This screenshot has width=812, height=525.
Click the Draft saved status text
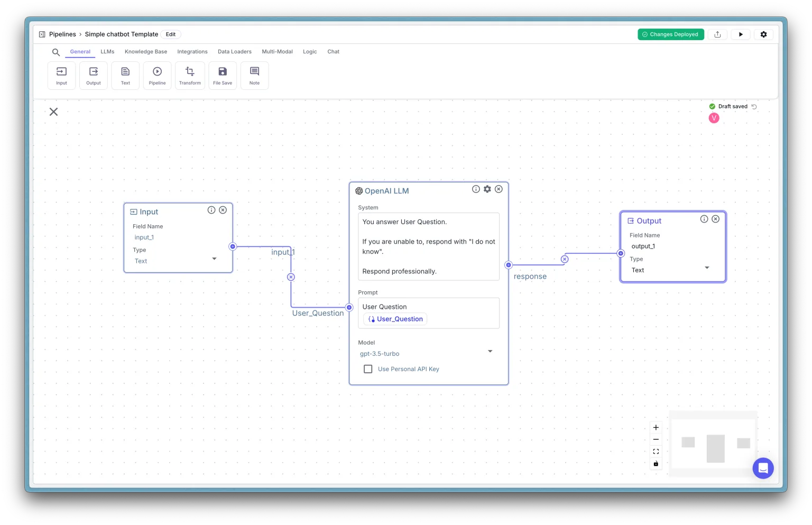click(733, 107)
